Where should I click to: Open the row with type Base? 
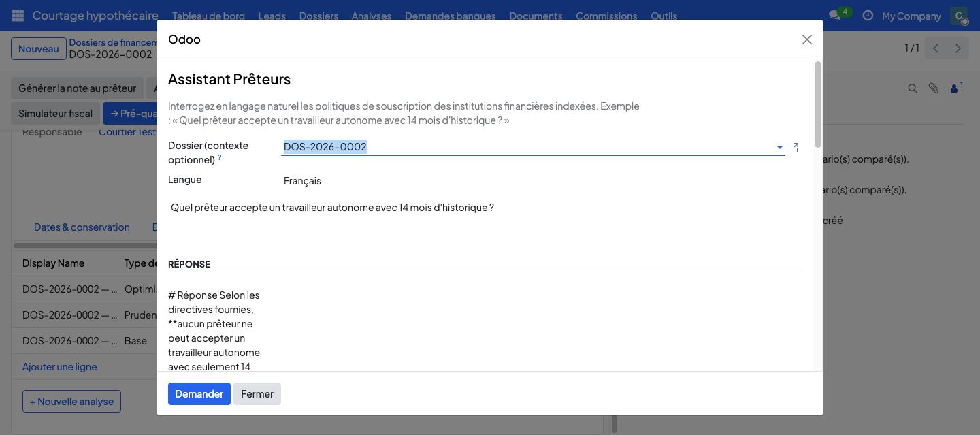pos(84,341)
